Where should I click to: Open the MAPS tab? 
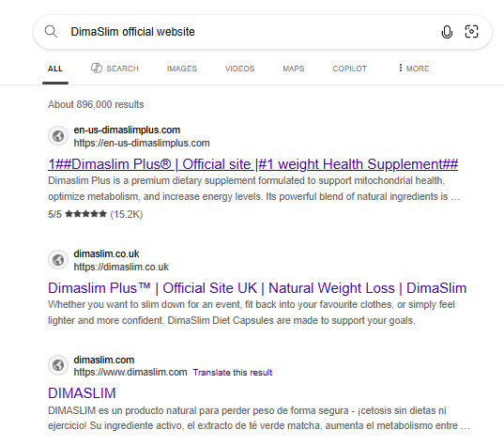point(294,69)
